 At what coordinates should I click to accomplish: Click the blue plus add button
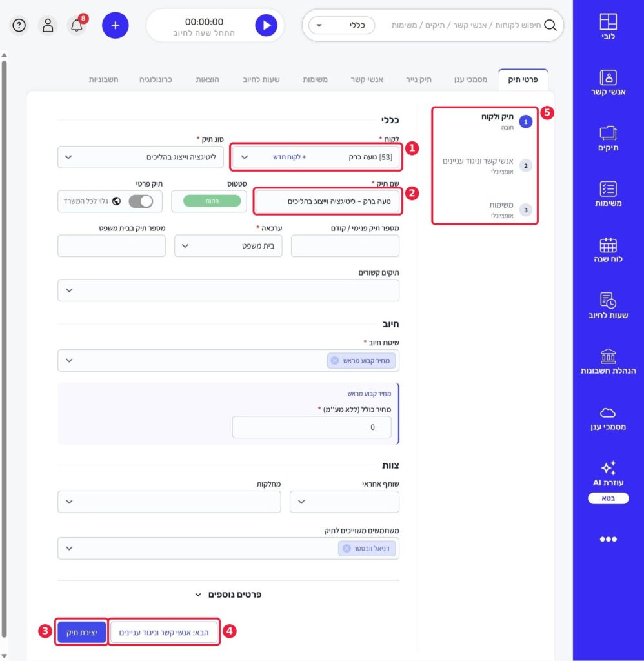(x=115, y=25)
